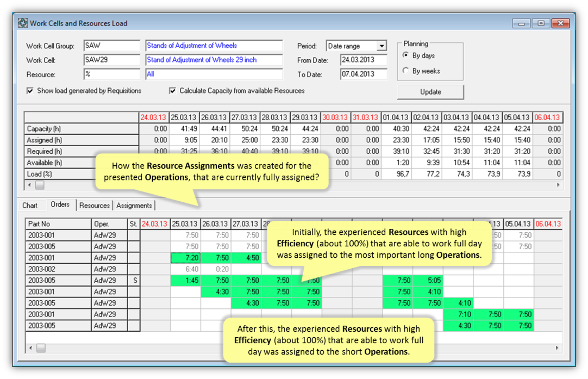Click capacity value 44:41
Screen dimensions: 588x379
[215, 129]
